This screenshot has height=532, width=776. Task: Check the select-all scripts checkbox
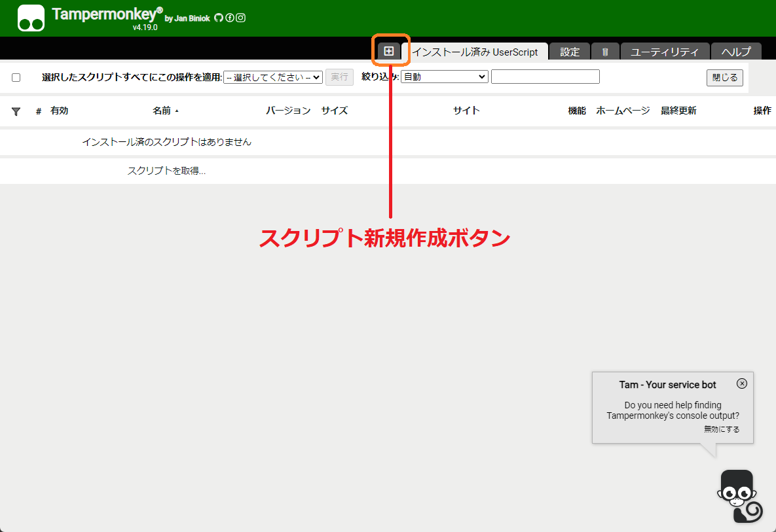coord(16,77)
